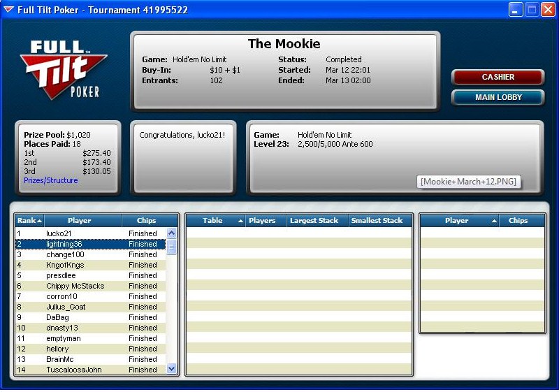Select player lucko21 in standings
Viewport: 559px width, 392px height.
point(91,233)
